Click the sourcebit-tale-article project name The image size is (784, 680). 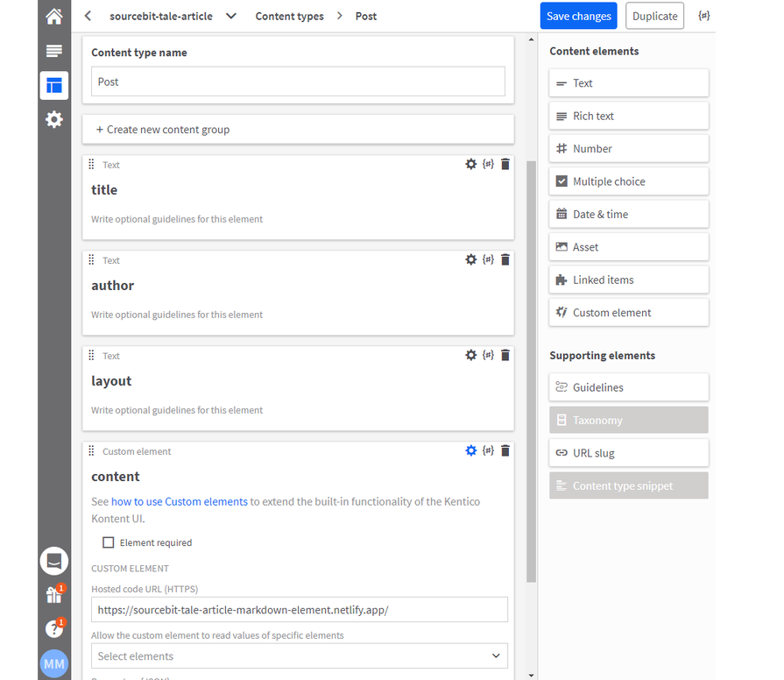pos(161,16)
